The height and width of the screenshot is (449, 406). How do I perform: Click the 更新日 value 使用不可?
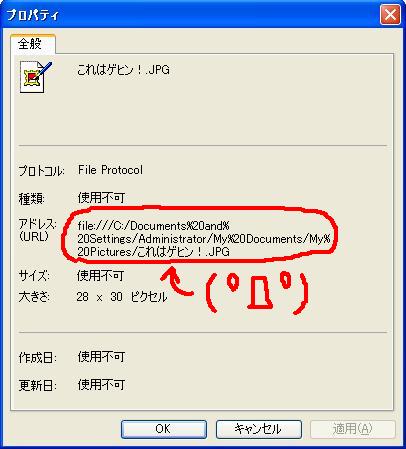click(x=101, y=385)
